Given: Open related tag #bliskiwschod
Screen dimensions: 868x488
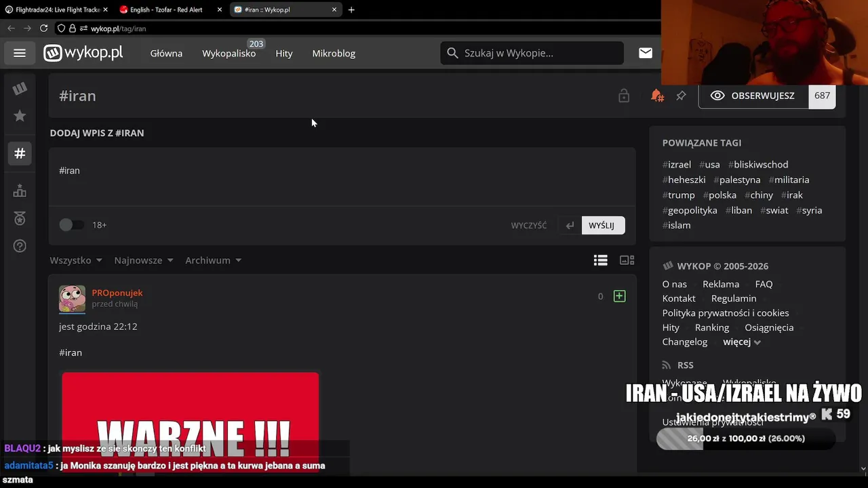Looking at the screenshot, I should (x=758, y=165).
